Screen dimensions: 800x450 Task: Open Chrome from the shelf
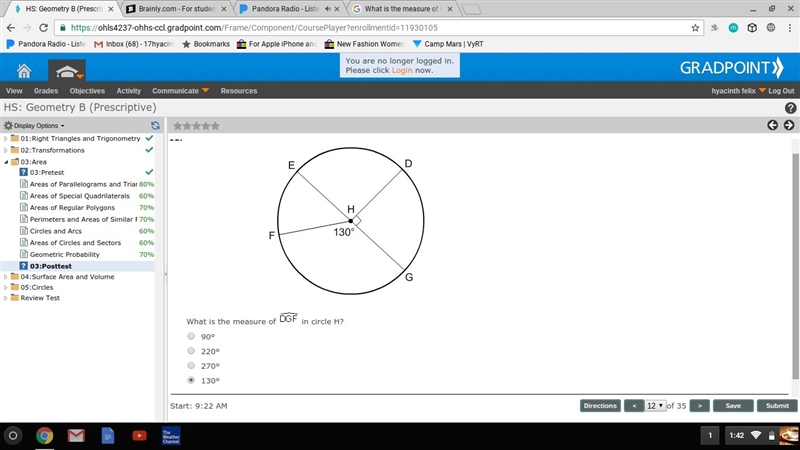click(44, 436)
